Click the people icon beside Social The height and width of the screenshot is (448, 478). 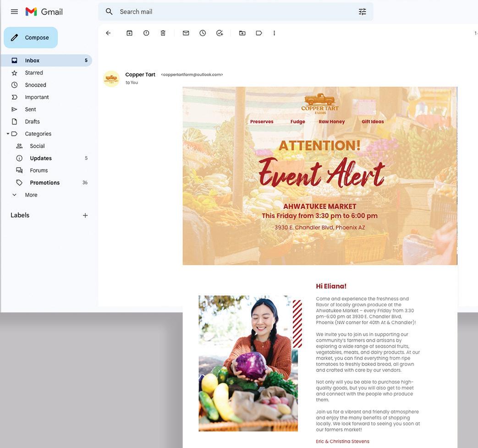tap(19, 146)
